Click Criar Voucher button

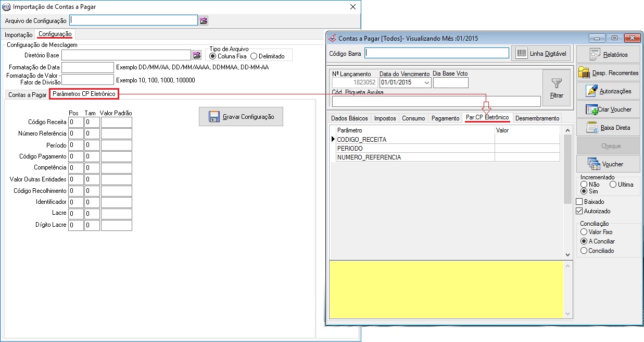click(x=608, y=109)
